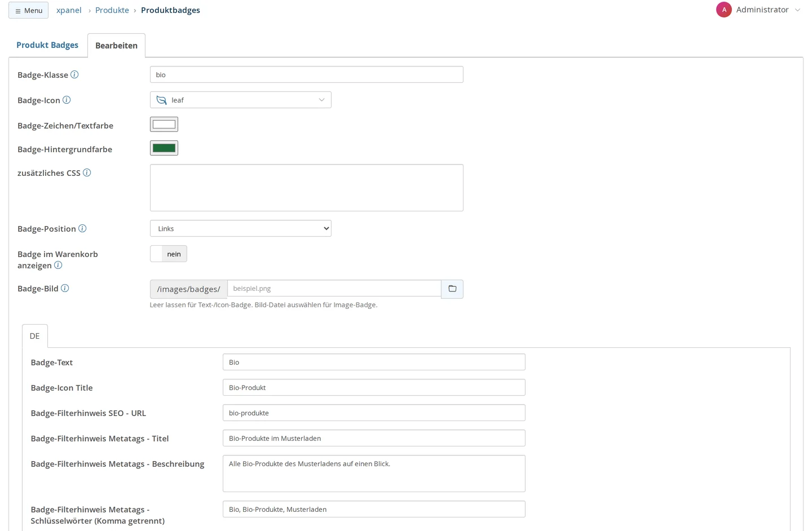812x531 pixels.
Task: Focus the Badge-Icon Title field
Action: (x=374, y=387)
